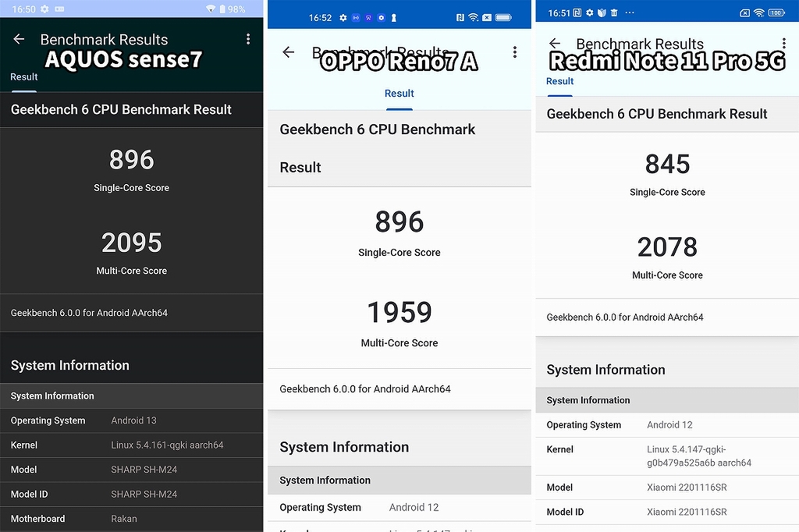Click Geekbench 6.0.0 version text on OPPO screen
Image resolution: width=799 pixels, height=532 pixels.
click(x=365, y=388)
